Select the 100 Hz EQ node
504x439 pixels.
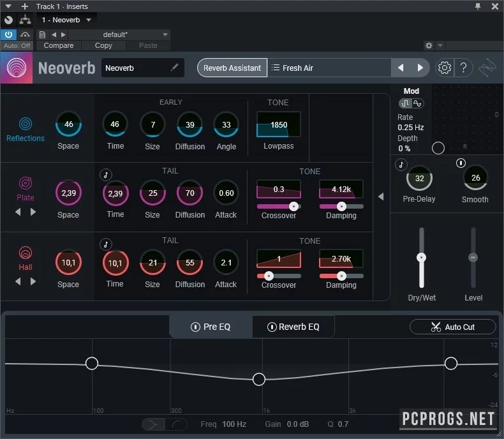92,363
